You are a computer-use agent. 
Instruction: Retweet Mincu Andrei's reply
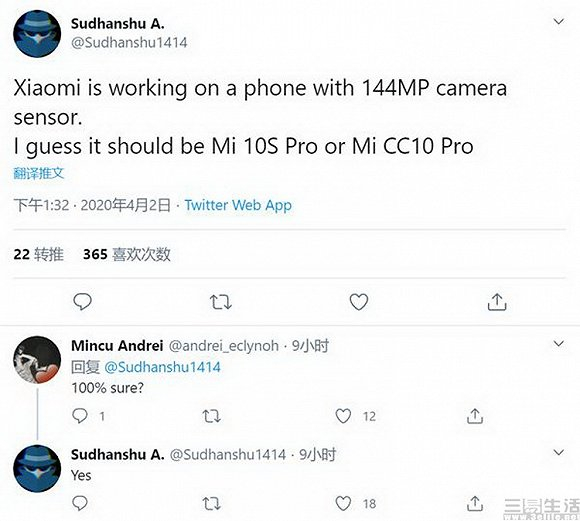(x=212, y=416)
